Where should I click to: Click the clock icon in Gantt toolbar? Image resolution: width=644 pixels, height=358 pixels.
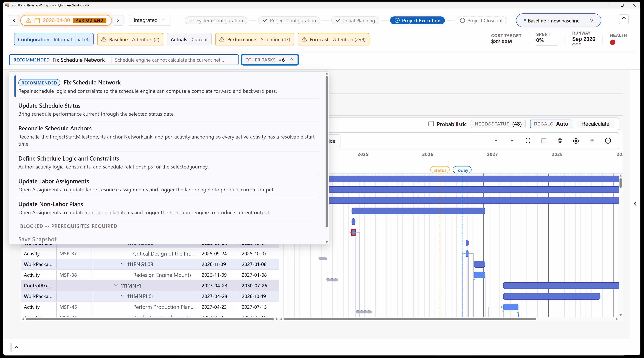(608, 141)
